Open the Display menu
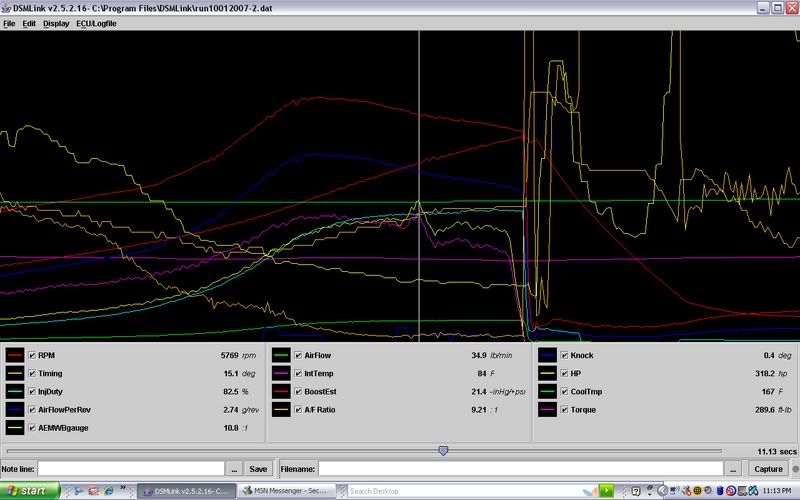The height and width of the screenshot is (500, 800). 56,23
